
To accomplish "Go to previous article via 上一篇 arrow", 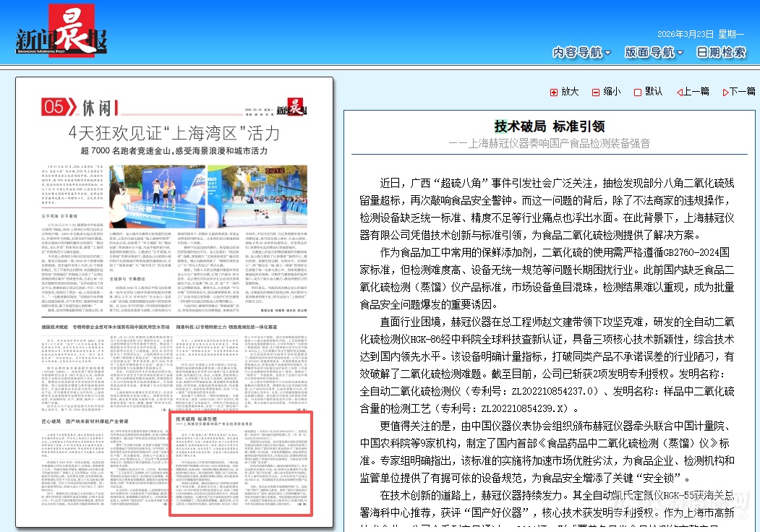I will coord(680,93).
